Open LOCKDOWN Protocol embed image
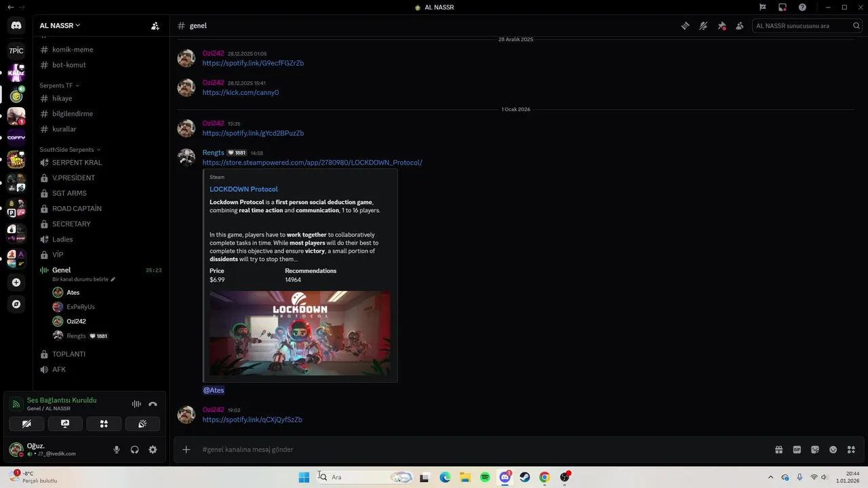 click(x=300, y=333)
